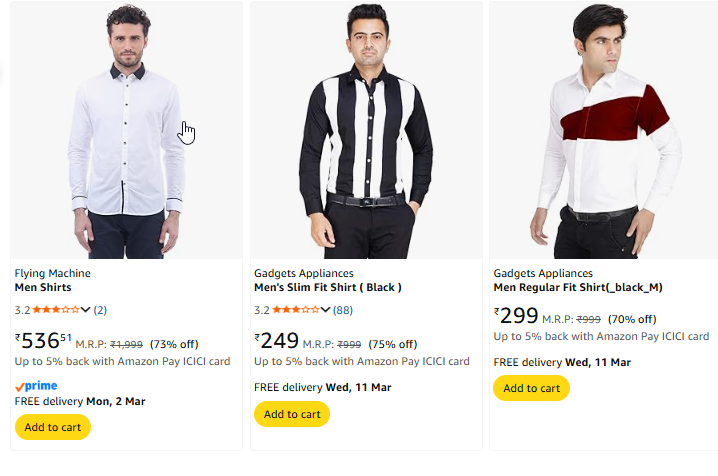Add Flying Machine shirt to cart
This screenshot has height=476, width=718.
coord(53,427)
